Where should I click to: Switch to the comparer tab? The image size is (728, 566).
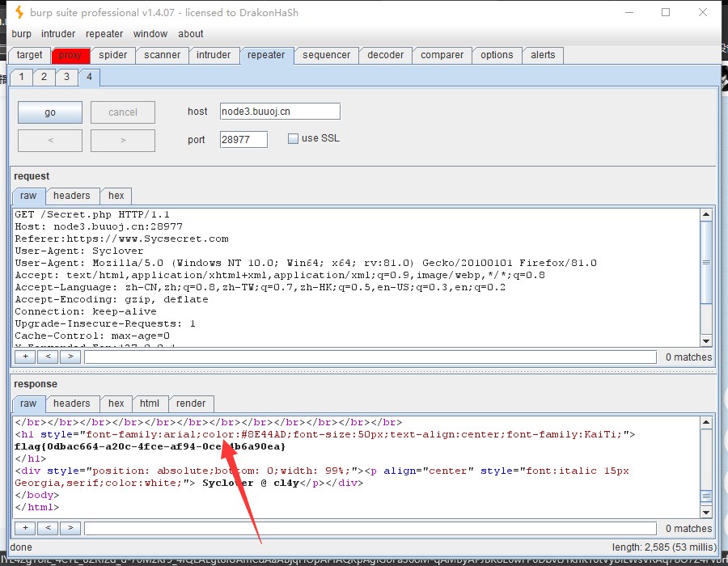click(x=442, y=55)
